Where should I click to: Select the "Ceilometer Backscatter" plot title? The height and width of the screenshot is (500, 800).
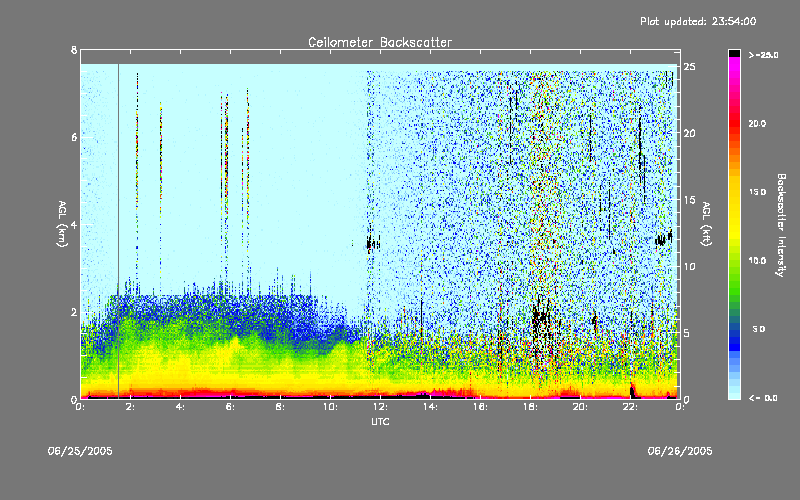pyautogui.click(x=380, y=42)
